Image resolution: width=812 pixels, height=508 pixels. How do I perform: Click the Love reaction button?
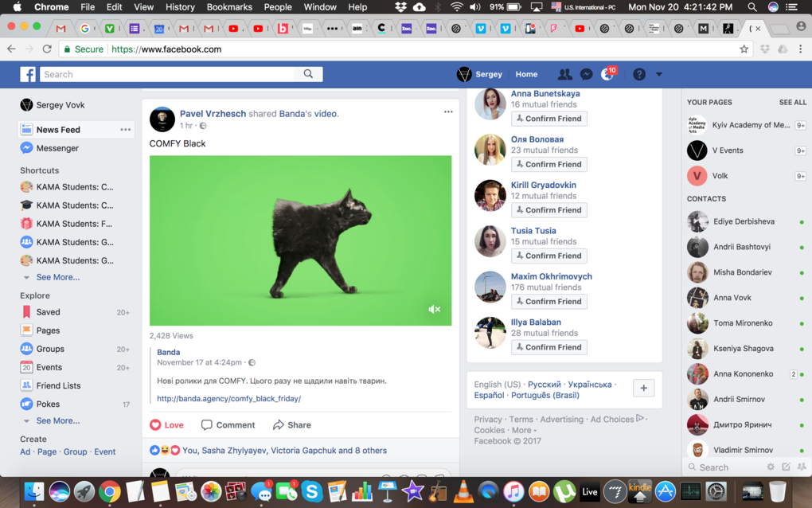[166, 425]
